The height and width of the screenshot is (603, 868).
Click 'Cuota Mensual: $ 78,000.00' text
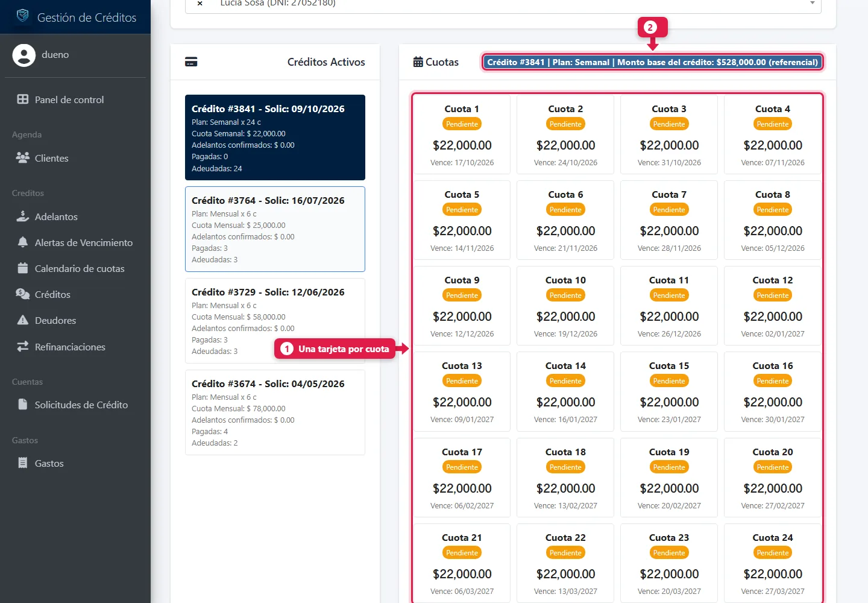pos(239,408)
